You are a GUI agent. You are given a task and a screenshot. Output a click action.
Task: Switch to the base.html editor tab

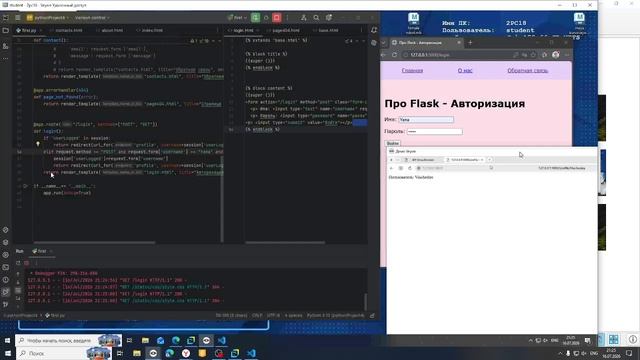pyautogui.click(x=328, y=30)
